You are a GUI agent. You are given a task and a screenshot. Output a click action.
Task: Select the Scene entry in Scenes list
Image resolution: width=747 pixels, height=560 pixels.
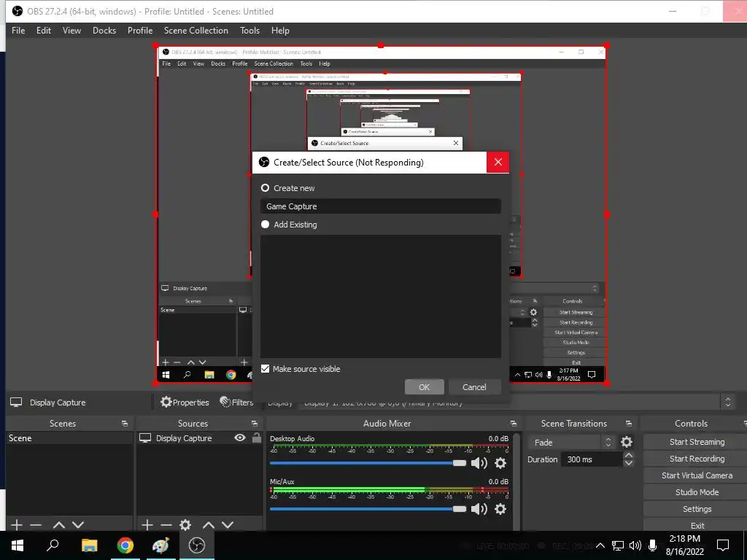pyautogui.click(x=69, y=438)
